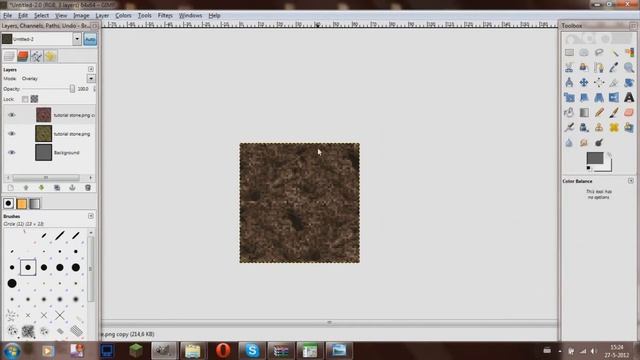The width and height of the screenshot is (640, 360).
Task: Select the Flip tool
Action: tap(614, 98)
